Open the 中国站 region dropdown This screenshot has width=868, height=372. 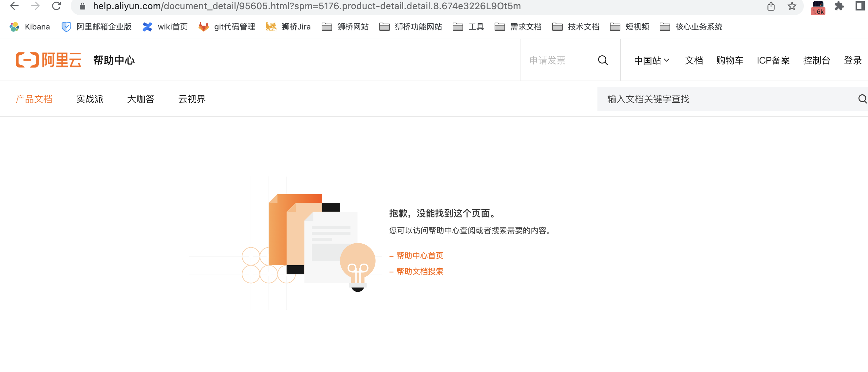[651, 60]
